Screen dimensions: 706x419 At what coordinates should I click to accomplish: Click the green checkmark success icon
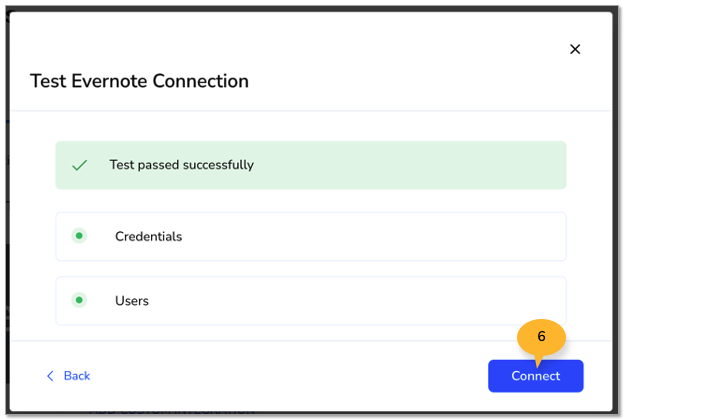pyautogui.click(x=79, y=165)
